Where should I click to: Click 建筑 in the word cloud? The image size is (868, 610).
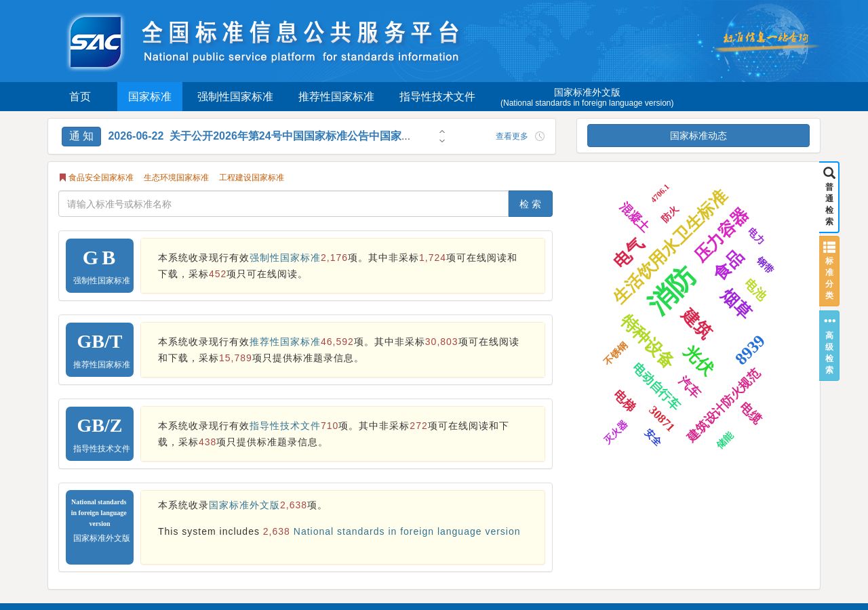click(x=696, y=324)
